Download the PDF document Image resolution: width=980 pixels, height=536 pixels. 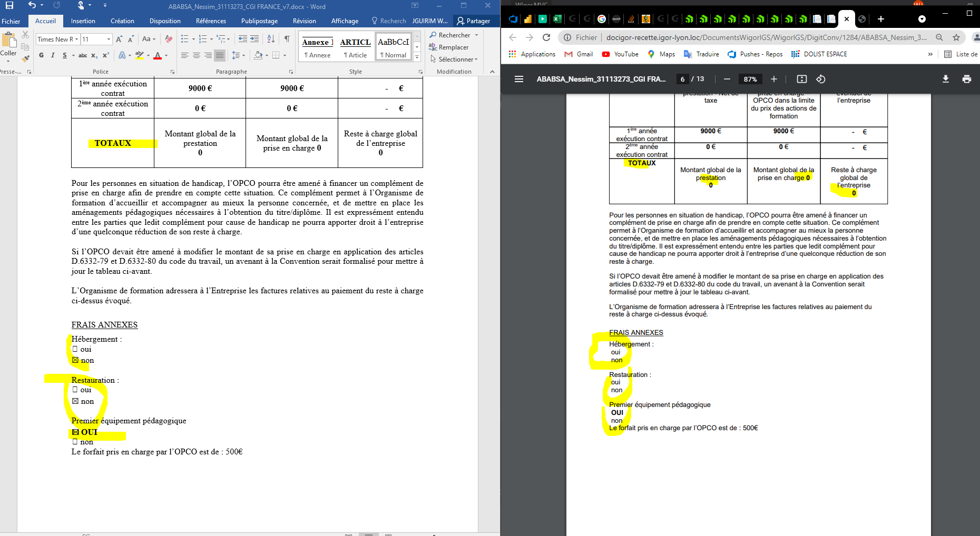pos(945,79)
